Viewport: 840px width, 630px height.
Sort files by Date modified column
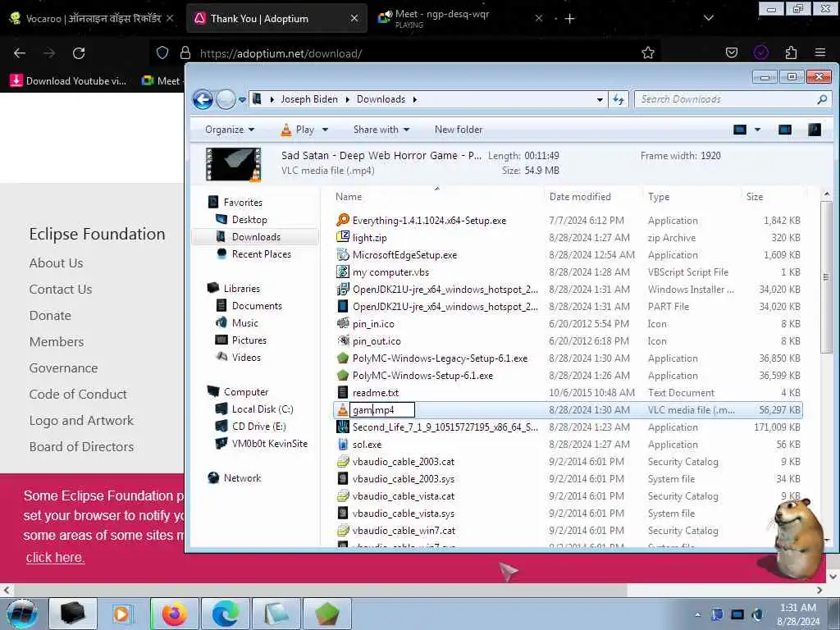pos(580,197)
